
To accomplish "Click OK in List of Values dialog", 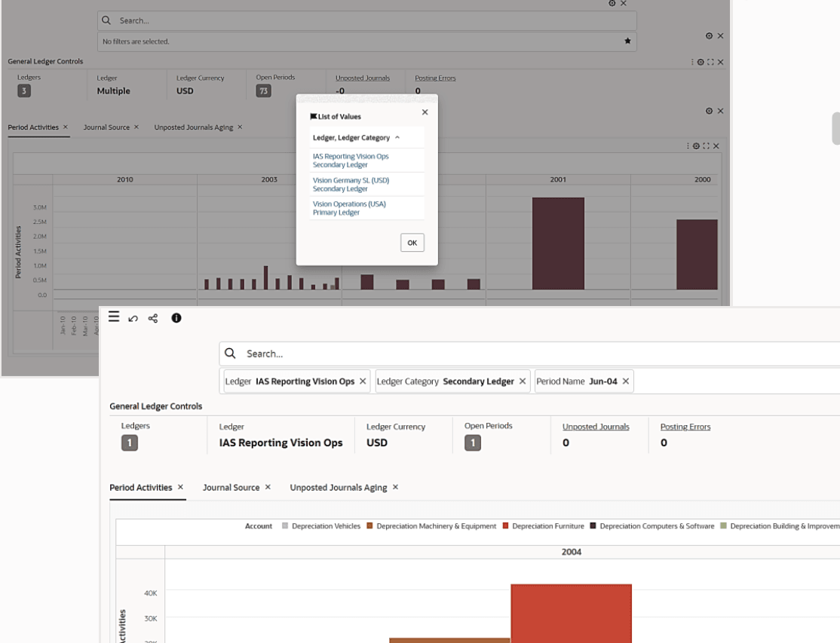I will (x=412, y=243).
